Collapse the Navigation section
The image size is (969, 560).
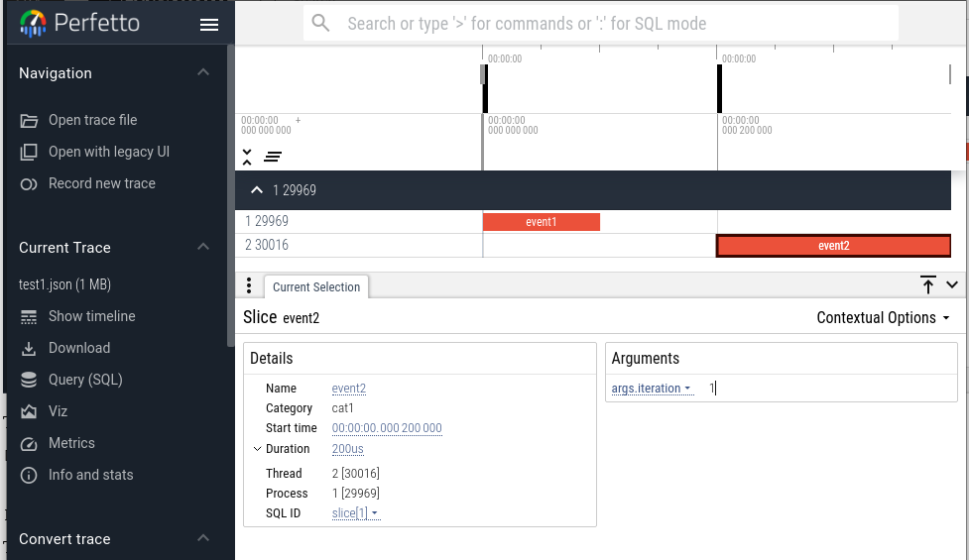(203, 72)
